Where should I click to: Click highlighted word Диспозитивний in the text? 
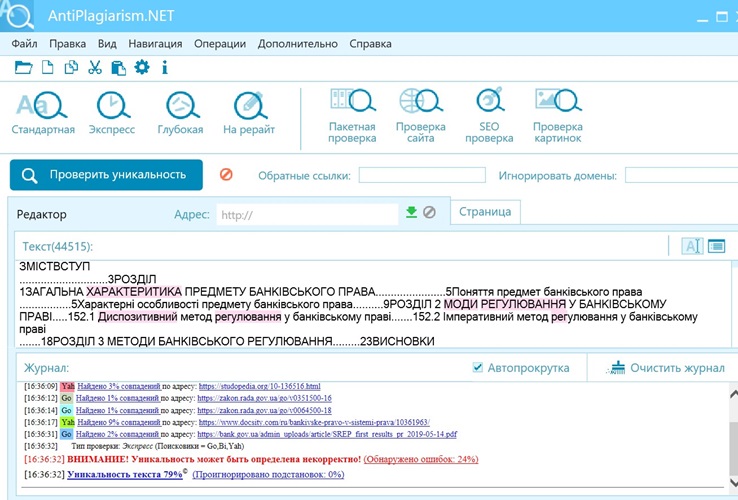point(137,317)
